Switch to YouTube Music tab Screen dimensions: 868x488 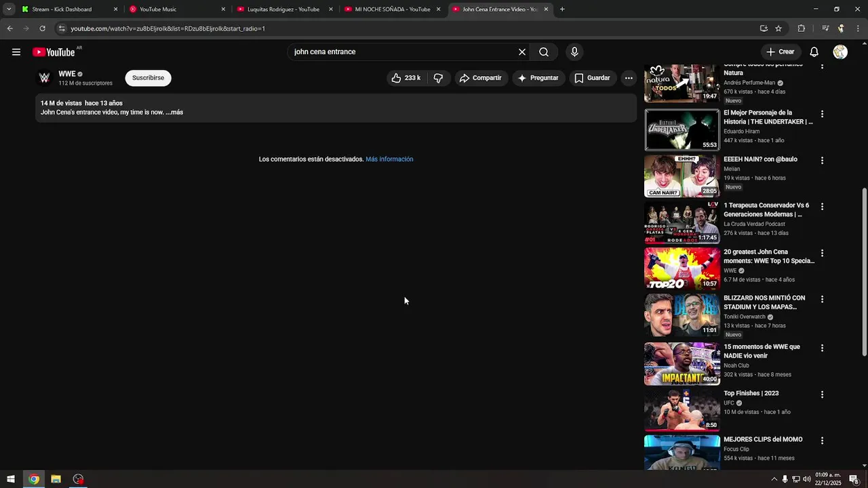(x=158, y=9)
